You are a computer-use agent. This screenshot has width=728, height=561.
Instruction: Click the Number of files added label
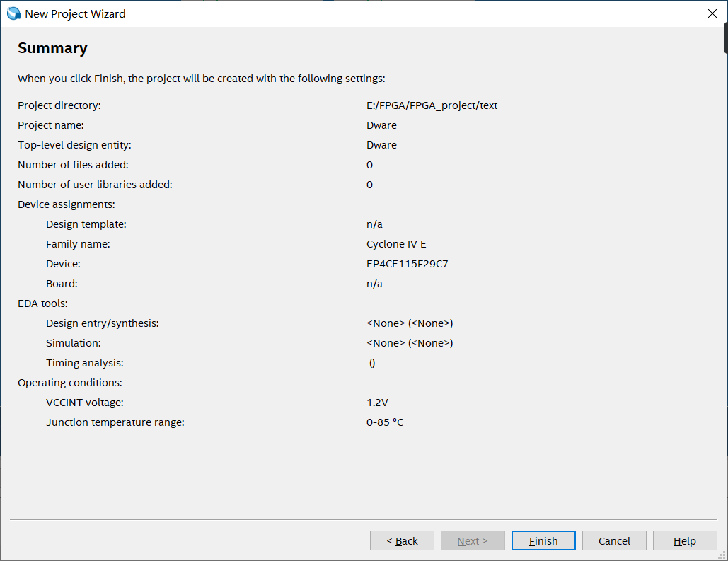click(73, 165)
